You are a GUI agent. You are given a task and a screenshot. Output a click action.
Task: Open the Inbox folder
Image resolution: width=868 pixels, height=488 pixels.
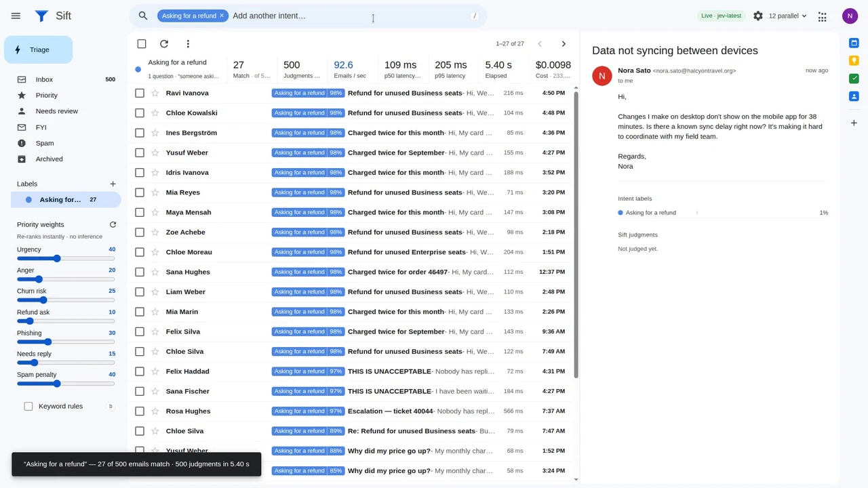coord(66,79)
